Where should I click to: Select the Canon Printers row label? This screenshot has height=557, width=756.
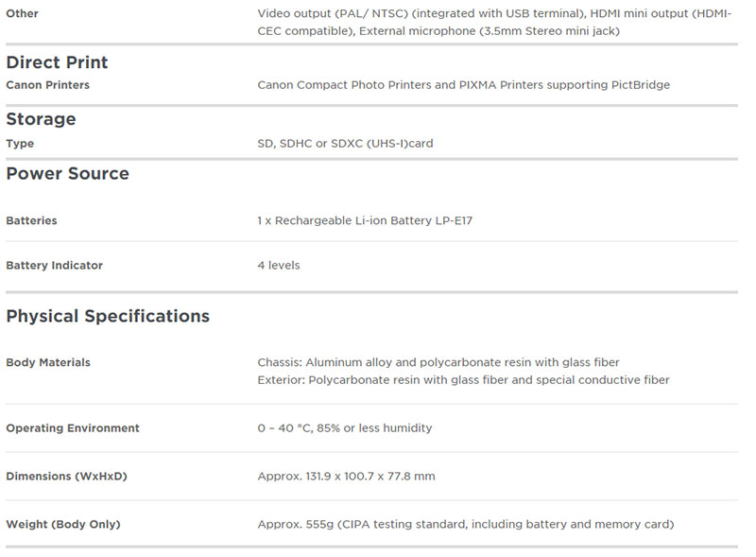click(47, 85)
